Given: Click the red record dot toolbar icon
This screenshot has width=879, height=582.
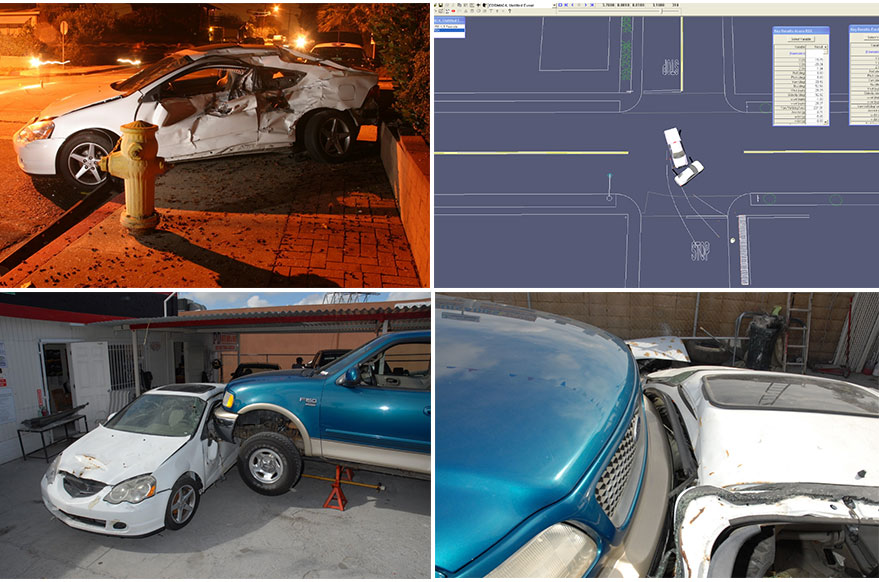Looking at the screenshot, I should (454, 11).
